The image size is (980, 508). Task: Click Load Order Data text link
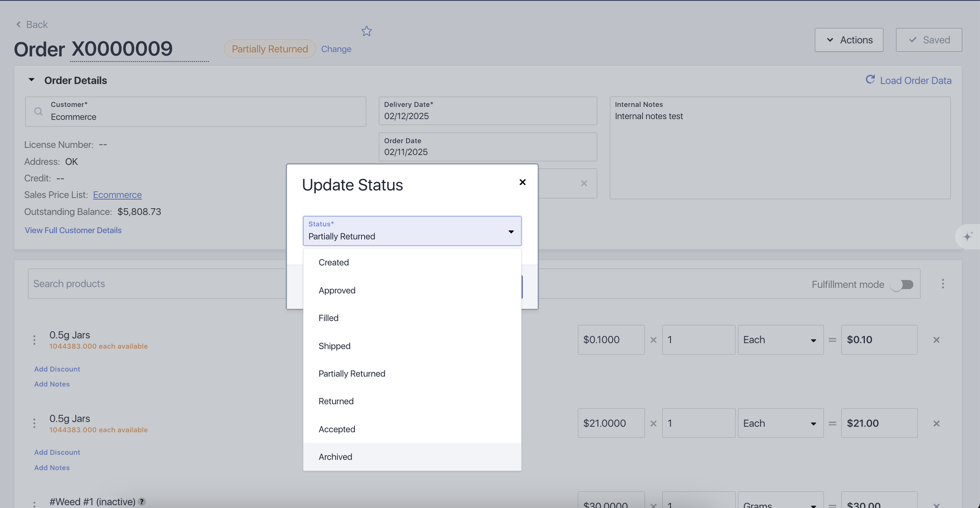(916, 80)
